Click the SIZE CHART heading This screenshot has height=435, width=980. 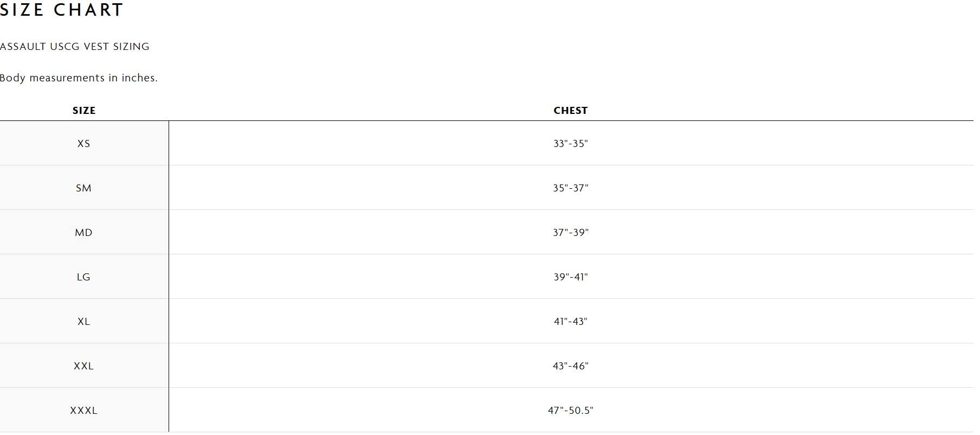62,10
